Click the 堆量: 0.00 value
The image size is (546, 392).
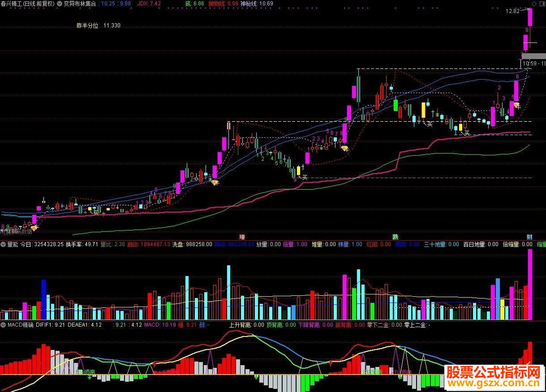point(323,244)
